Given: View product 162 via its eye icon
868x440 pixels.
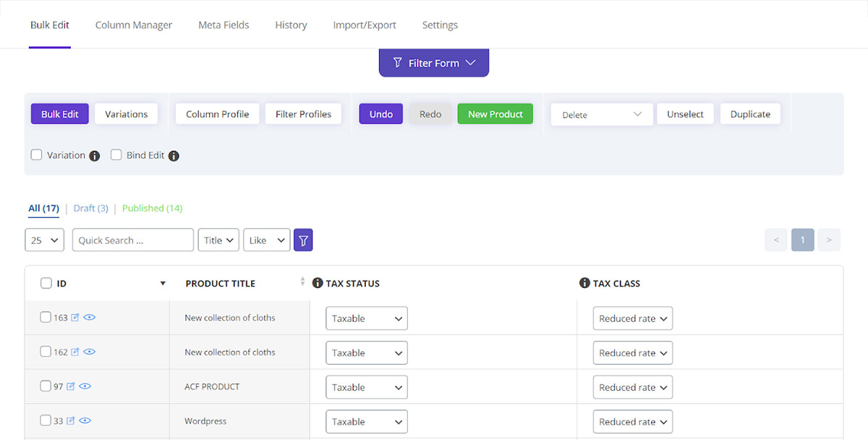Looking at the screenshot, I should pos(90,352).
